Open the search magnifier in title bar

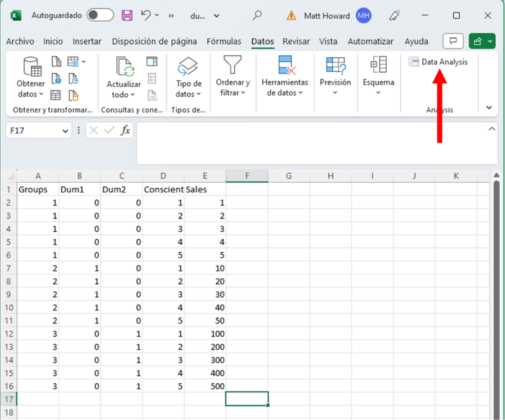(x=257, y=15)
